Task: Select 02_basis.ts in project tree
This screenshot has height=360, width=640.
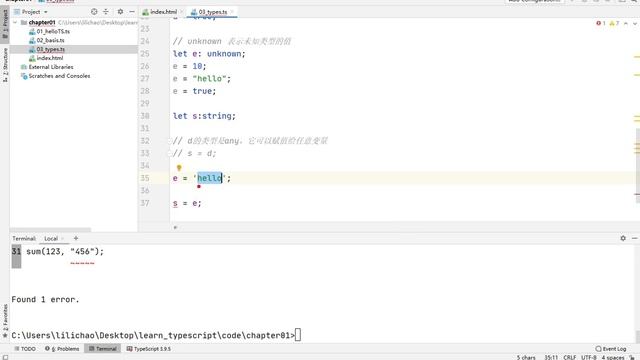Action: click(x=50, y=40)
